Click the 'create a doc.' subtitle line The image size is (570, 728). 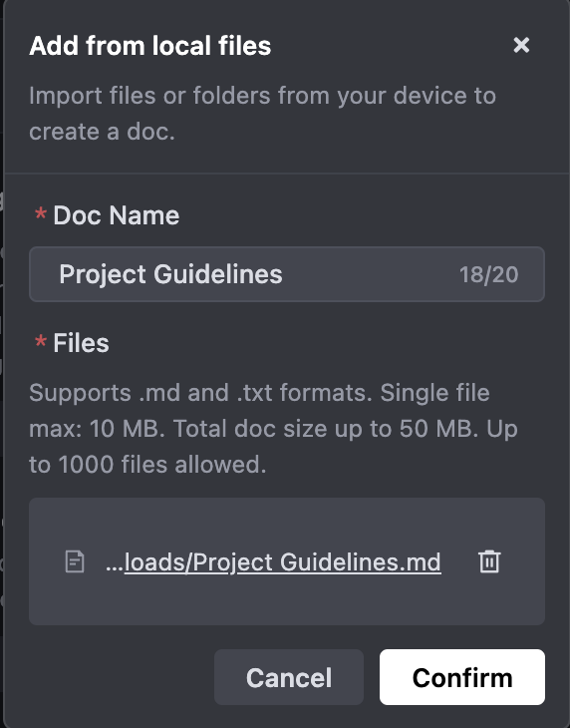point(102,132)
